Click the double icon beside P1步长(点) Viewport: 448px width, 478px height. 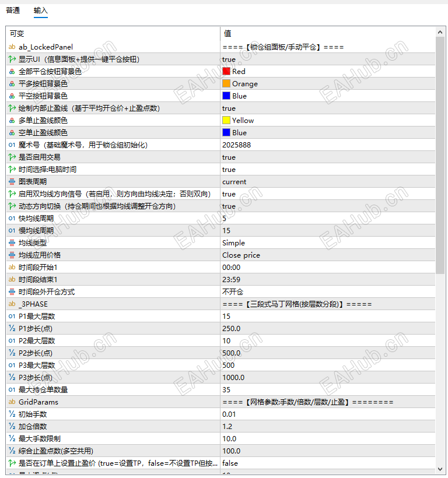coord(12,328)
